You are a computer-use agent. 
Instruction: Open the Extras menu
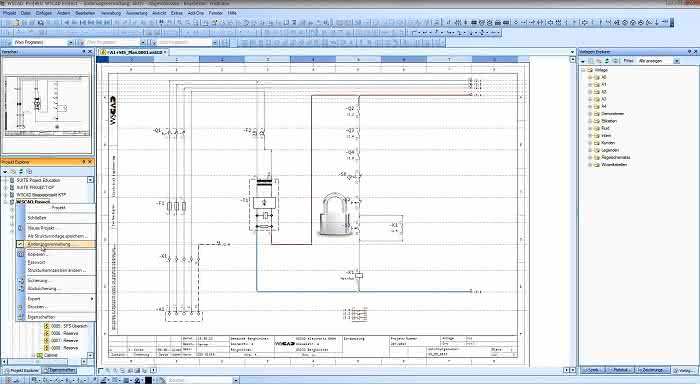pos(177,13)
